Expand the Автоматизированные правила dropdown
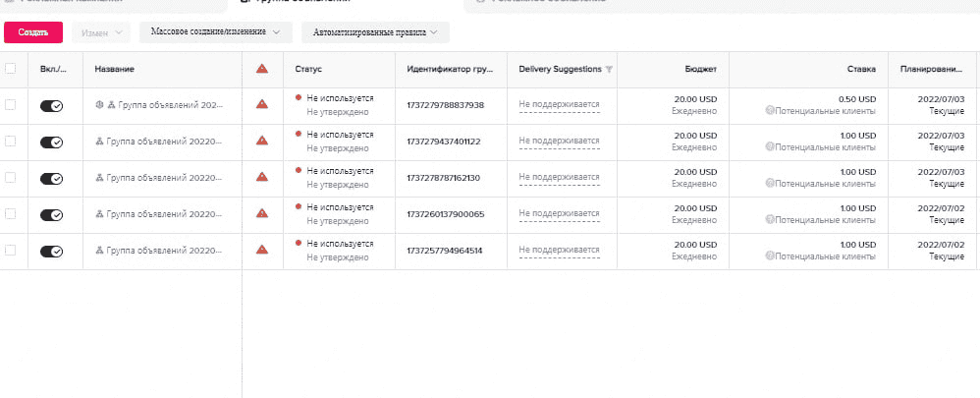Screen dimensions: 980x398 click(x=375, y=32)
